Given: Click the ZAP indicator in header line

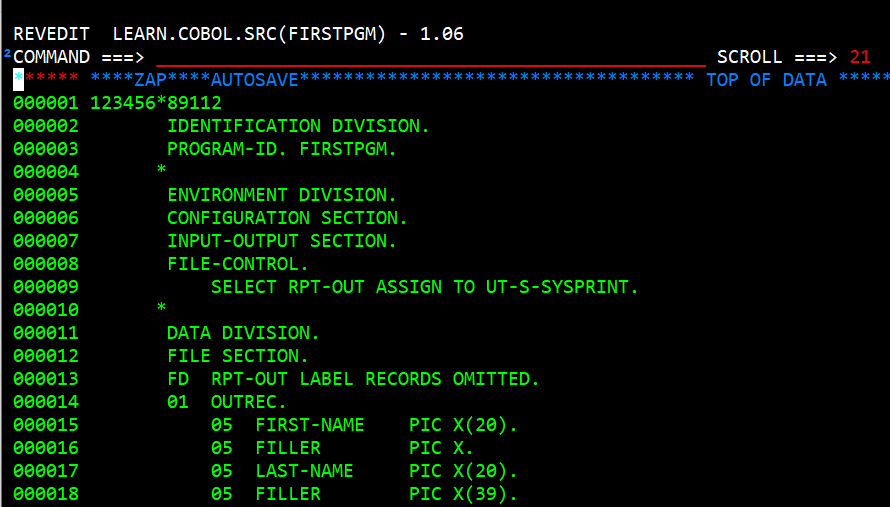Looking at the screenshot, I should pos(150,80).
